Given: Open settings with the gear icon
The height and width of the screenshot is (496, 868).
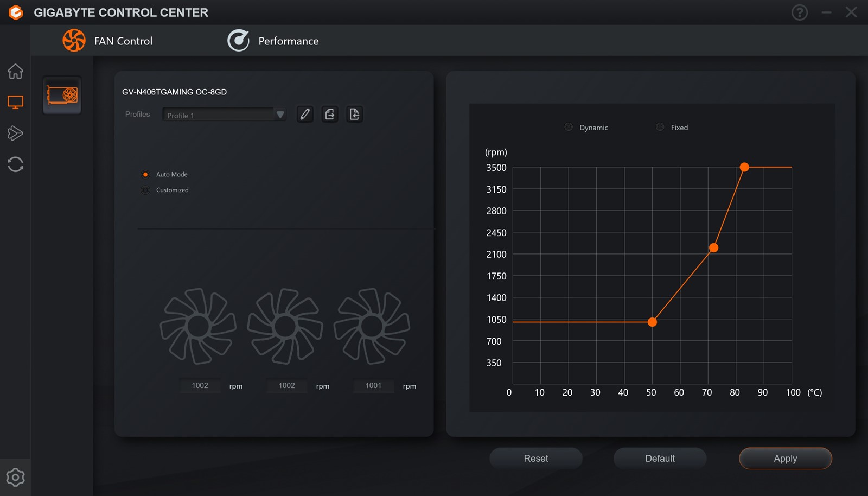Looking at the screenshot, I should click(x=15, y=478).
